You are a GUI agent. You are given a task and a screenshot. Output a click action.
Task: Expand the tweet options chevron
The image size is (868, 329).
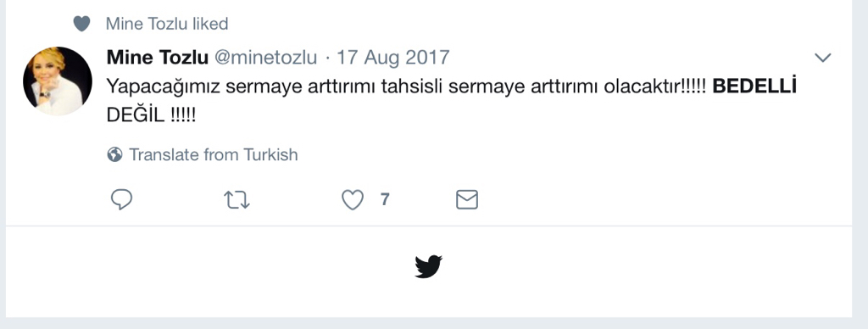823,58
